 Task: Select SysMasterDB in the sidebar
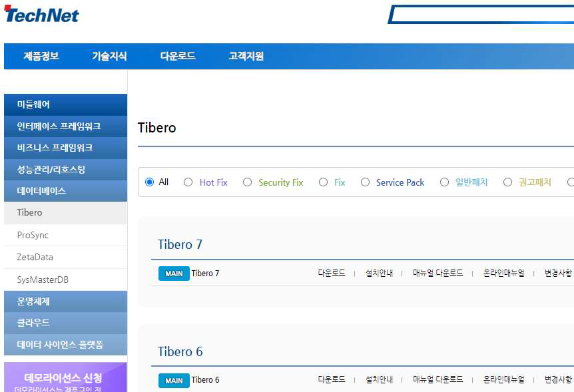(65, 280)
